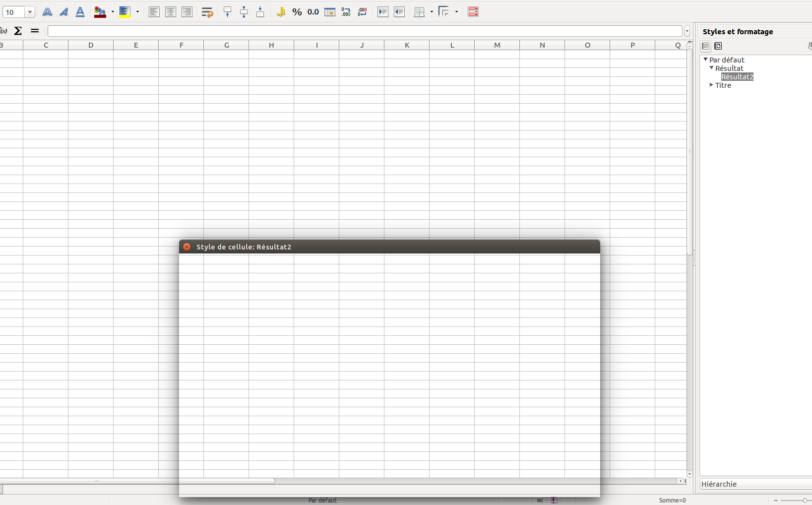The width and height of the screenshot is (812, 505).
Task: Apply the 0.0 standard number format
Action: point(313,12)
